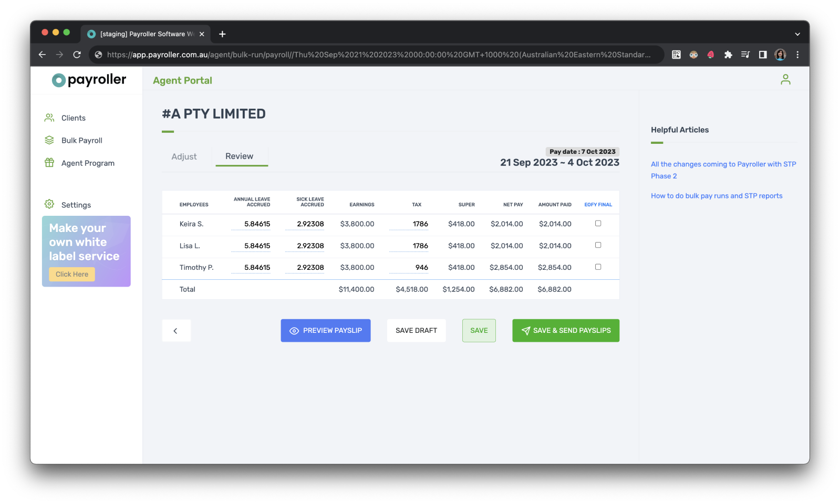Edit annual leave accrued for Timothy P.
The image size is (840, 504).
tap(251, 268)
